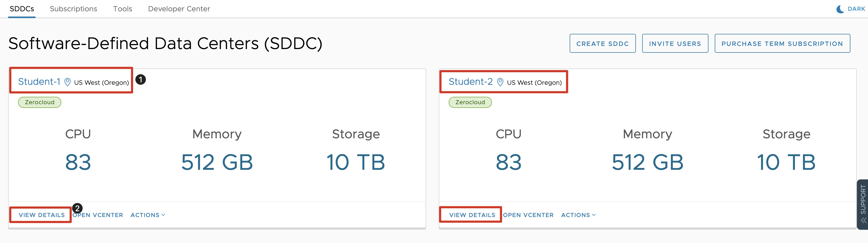
Task: Expand the Actions dropdown for Student-2
Action: pyautogui.click(x=578, y=215)
